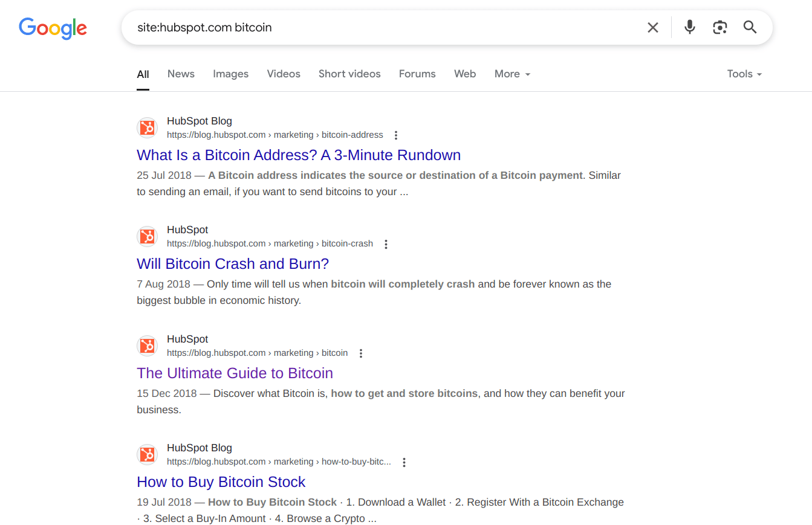
Task: Select the All results tab
Action: (143, 74)
